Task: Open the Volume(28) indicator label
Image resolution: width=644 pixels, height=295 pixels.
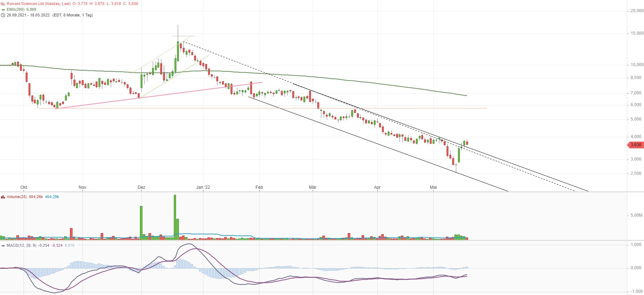Action: click(17, 197)
